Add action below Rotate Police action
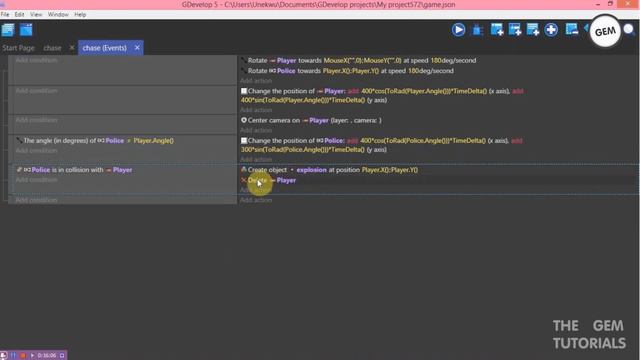The width and height of the screenshot is (640, 360). pos(256,81)
